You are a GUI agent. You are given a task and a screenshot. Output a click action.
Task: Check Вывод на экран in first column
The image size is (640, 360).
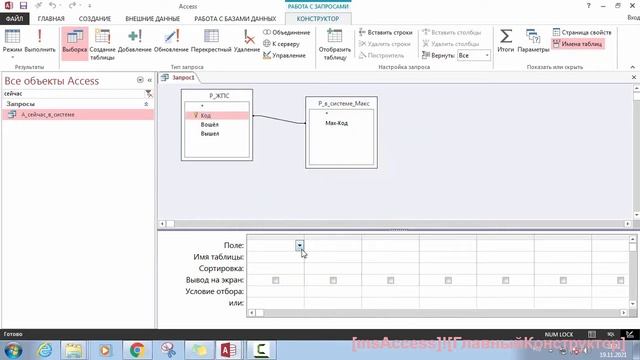pyautogui.click(x=276, y=280)
